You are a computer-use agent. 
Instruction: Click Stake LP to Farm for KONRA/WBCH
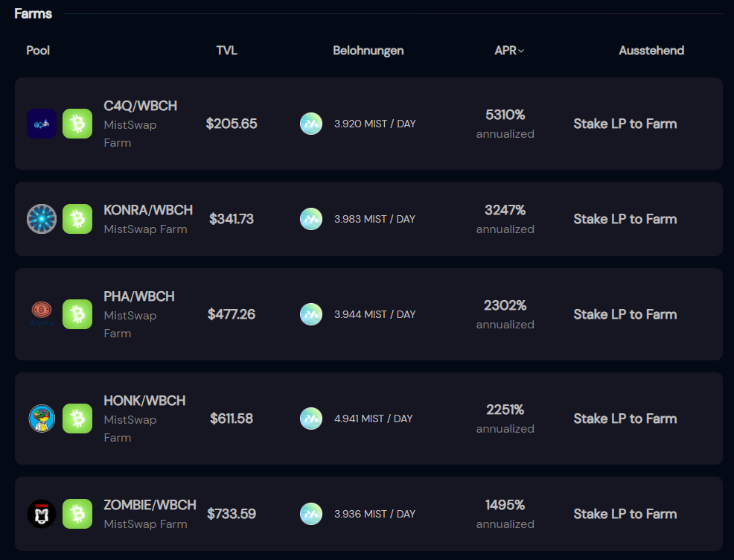click(x=625, y=219)
